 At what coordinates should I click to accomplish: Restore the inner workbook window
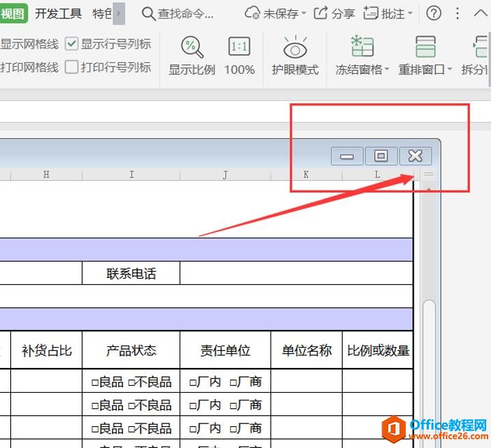click(x=381, y=156)
